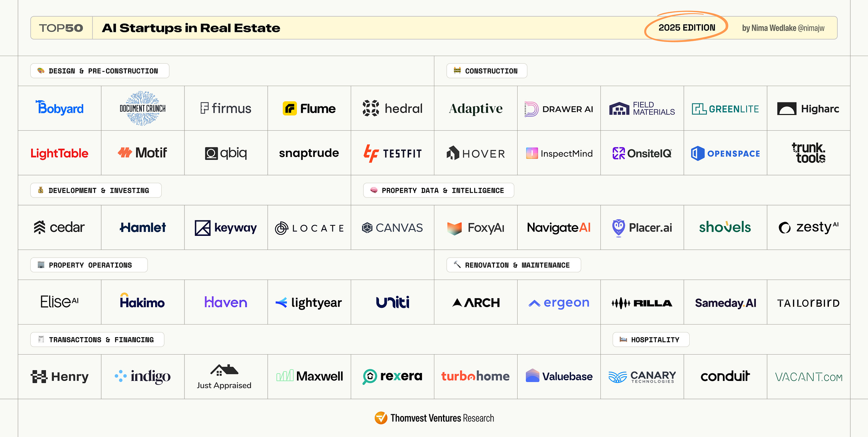The height and width of the screenshot is (437, 868).
Task: Click the cedar logo
Action: click(x=59, y=227)
